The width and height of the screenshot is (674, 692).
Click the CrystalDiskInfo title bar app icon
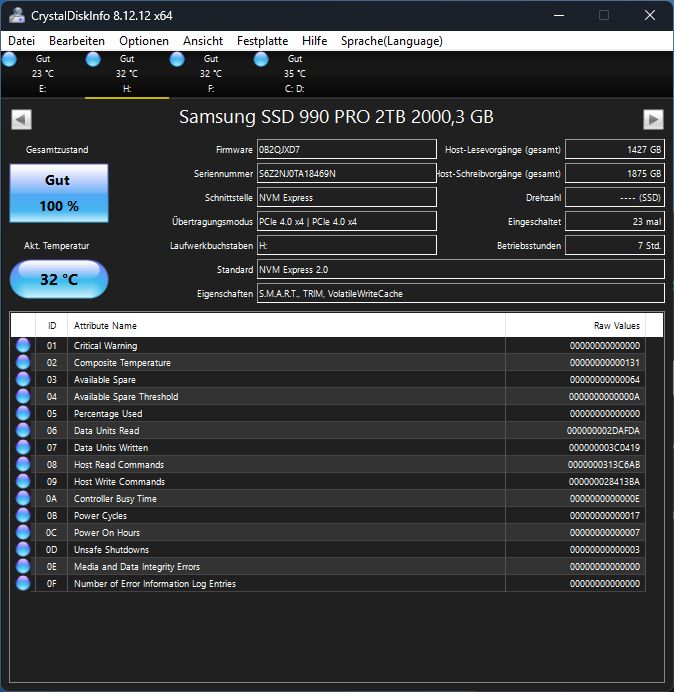click(x=17, y=15)
